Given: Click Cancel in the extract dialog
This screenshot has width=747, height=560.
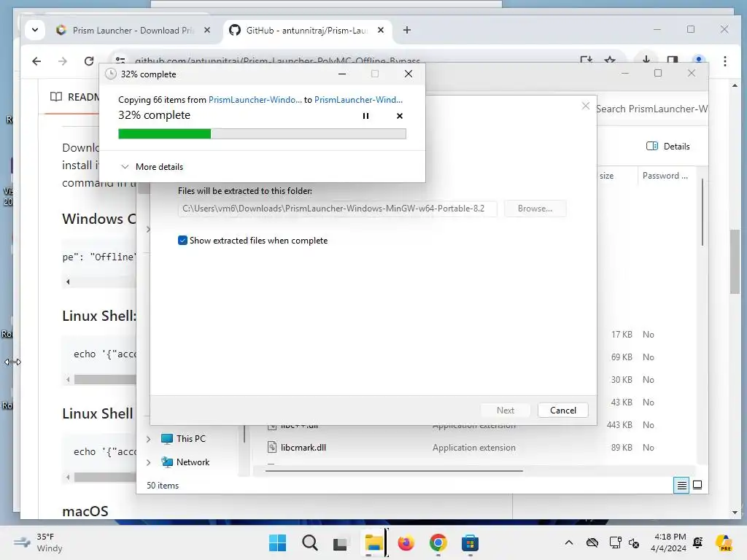Looking at the screenshot, I should pos(562,410).
